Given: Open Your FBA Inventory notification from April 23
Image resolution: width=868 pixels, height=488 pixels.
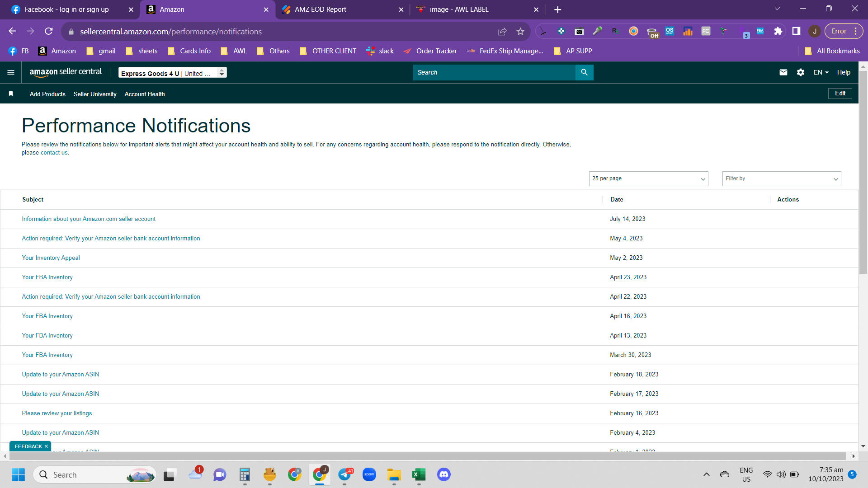Looking at the screenshot, I should (47, 277).
